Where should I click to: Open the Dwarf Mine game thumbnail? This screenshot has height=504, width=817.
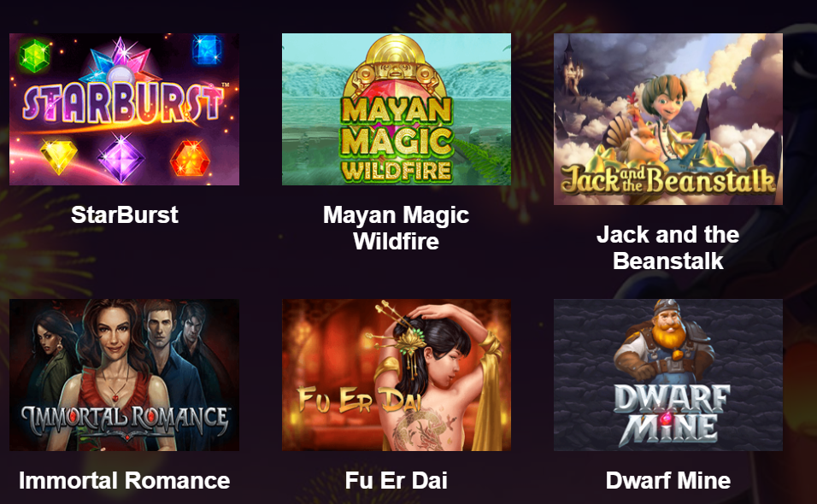point(668,375)
